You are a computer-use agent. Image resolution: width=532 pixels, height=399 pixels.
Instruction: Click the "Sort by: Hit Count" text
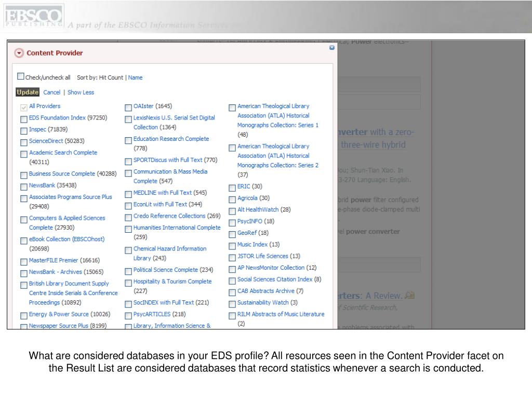pos(100,77)
